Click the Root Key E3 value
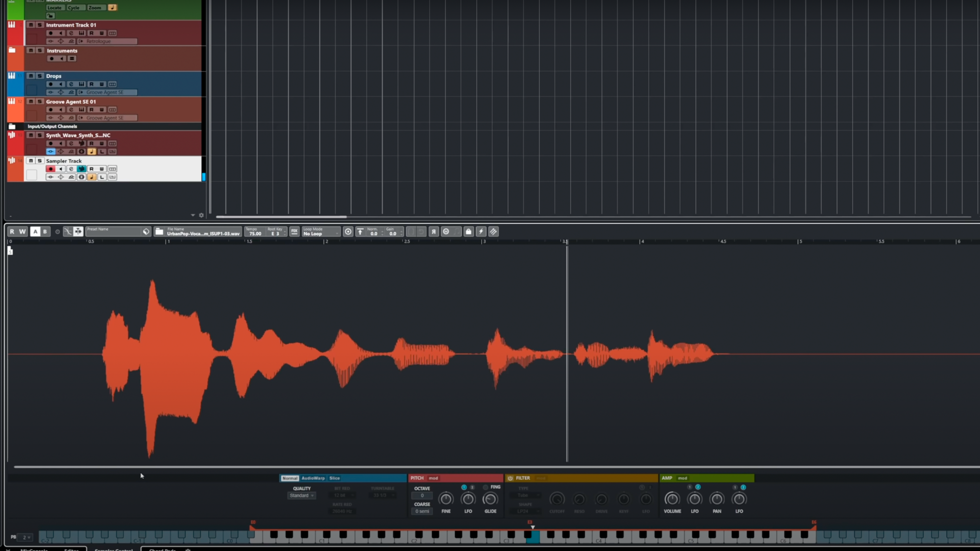The width and height of the screenshot is (980, 551). [x=275, y=234]
